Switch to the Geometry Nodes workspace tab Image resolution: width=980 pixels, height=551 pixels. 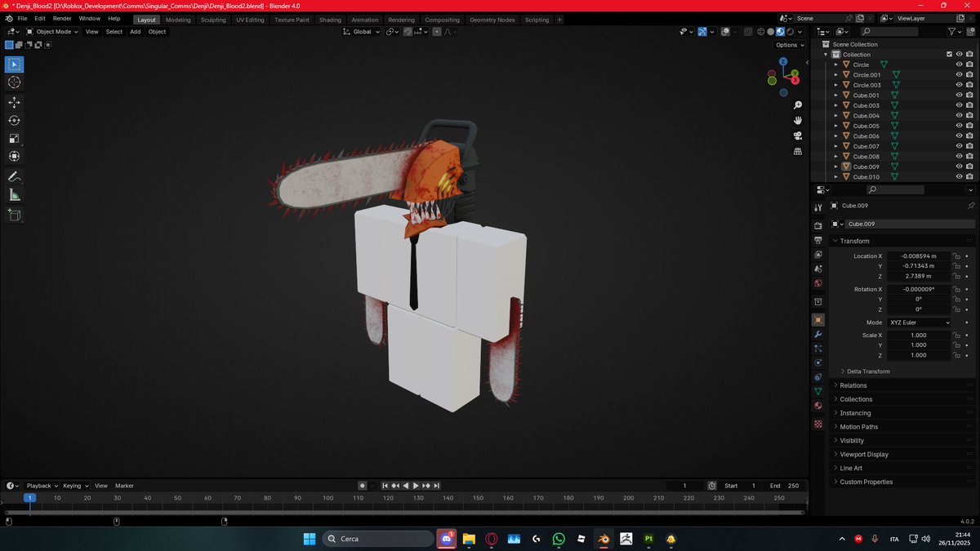(492, 20)
